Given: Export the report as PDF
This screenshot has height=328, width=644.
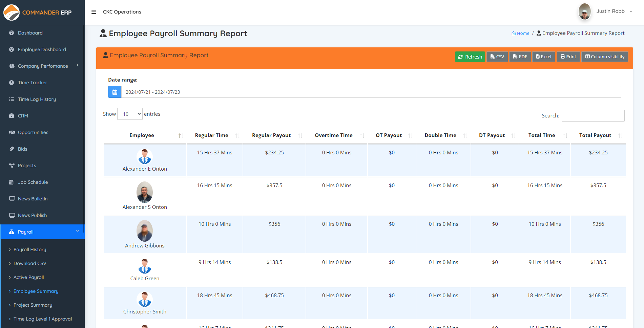Looking at the screenshot, I should coord(520,57).
